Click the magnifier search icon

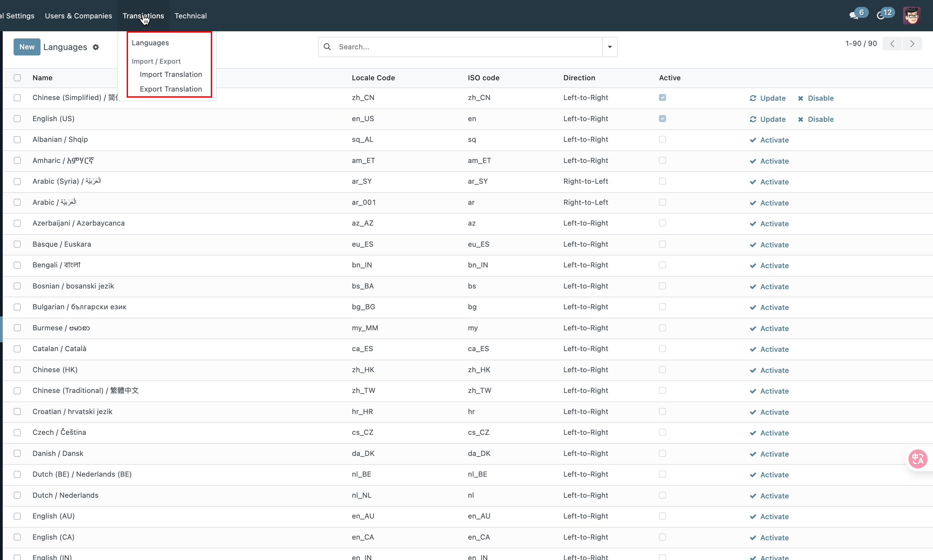pos(327,47)
